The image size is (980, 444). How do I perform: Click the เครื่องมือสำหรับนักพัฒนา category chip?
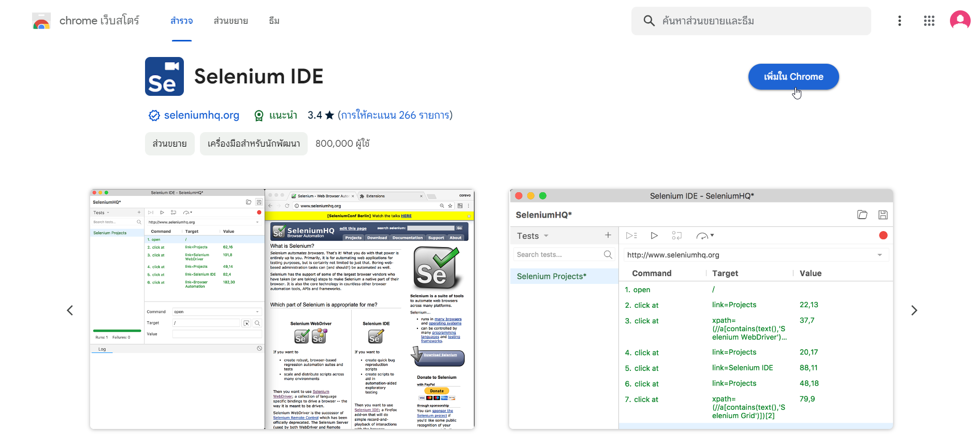click(x=254, y=144)
